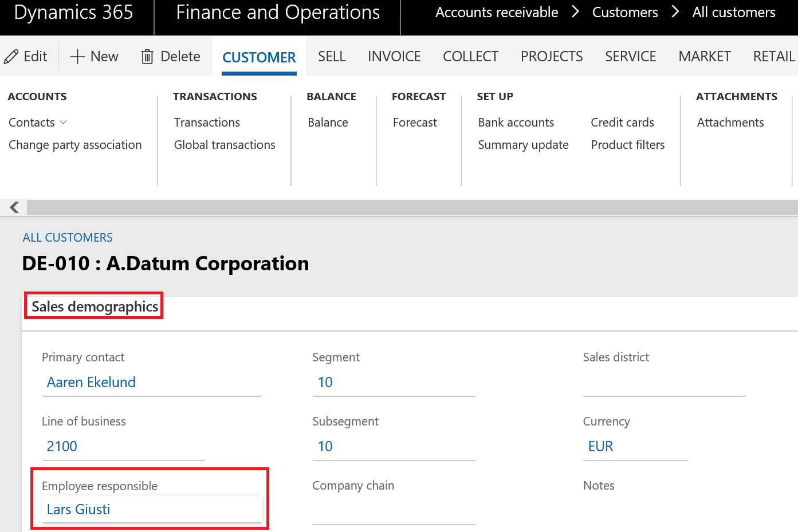Click the Edit button

click(26, 57)
